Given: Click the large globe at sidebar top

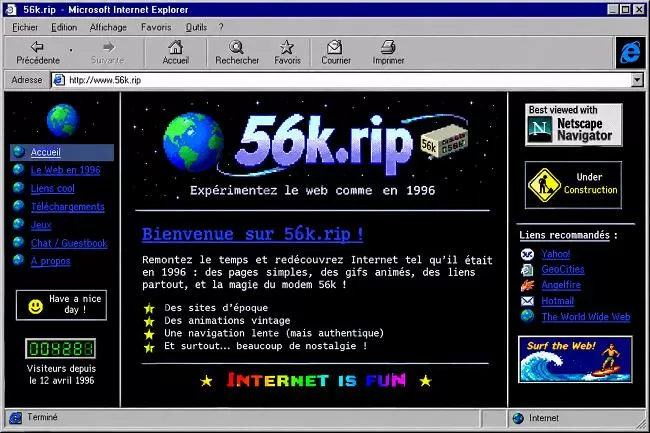Looking at the screenshot, I should click(63, 120).
